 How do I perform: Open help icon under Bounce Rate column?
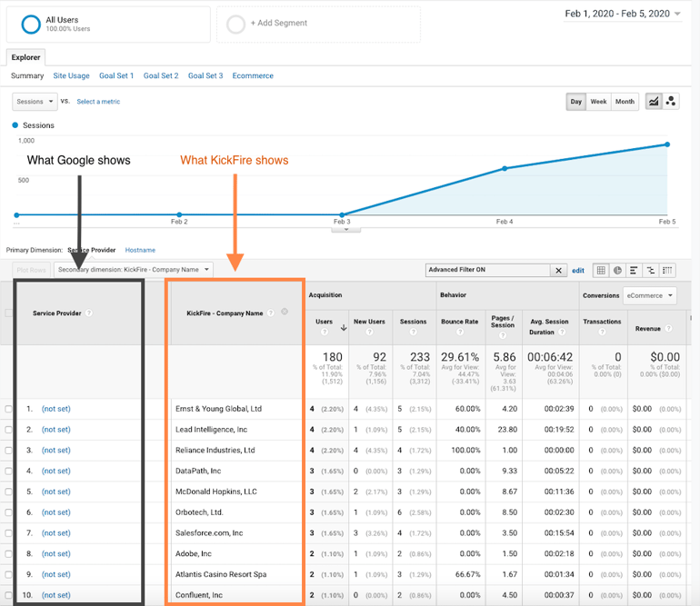pyautogui.click(x=460, y=332)
